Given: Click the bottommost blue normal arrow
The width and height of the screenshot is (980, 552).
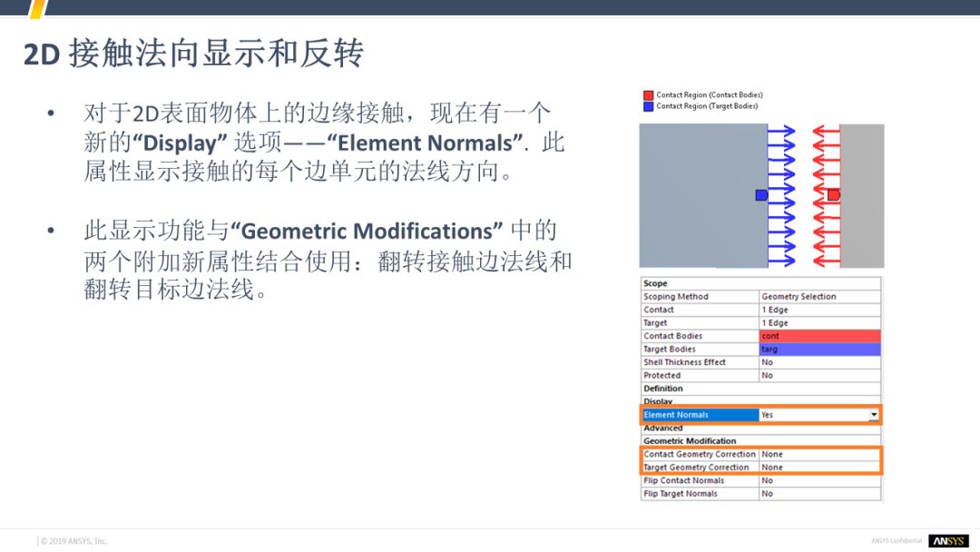Looking at the screenshot, I should tap(781, 259).
